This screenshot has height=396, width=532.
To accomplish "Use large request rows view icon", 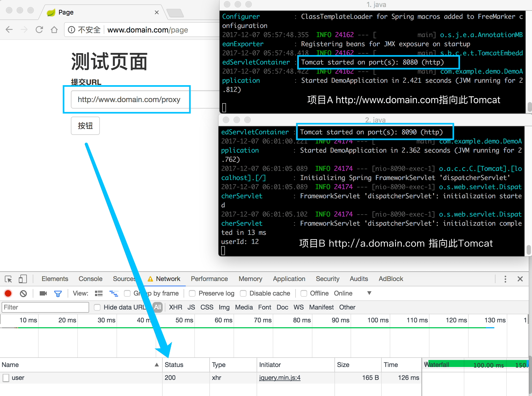I will tap(99, 293).
